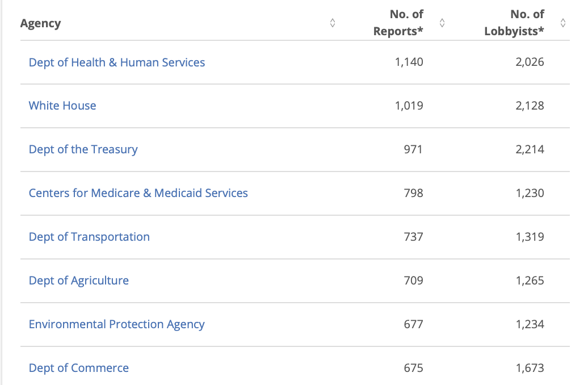Click the No. of Reports header

click(x=398, y=23)
